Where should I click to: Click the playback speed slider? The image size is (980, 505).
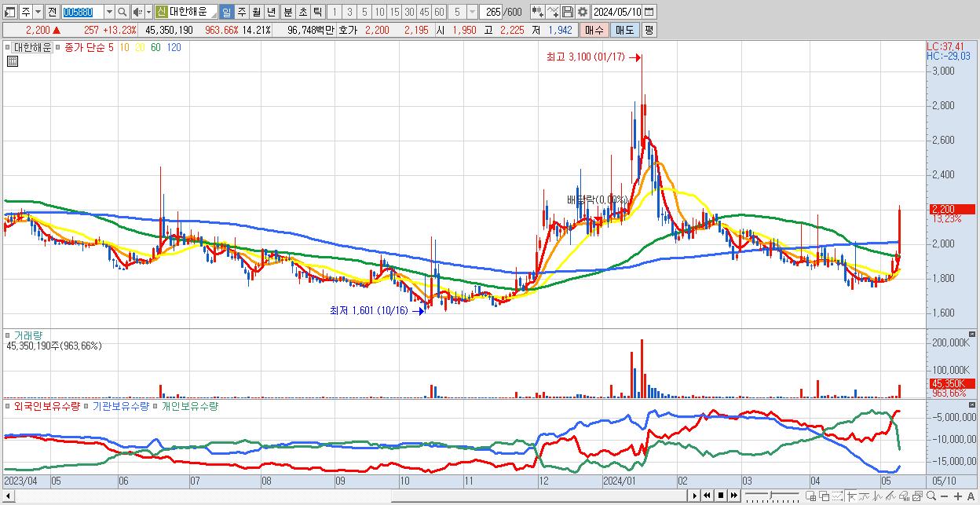click(x=772, y=496)
